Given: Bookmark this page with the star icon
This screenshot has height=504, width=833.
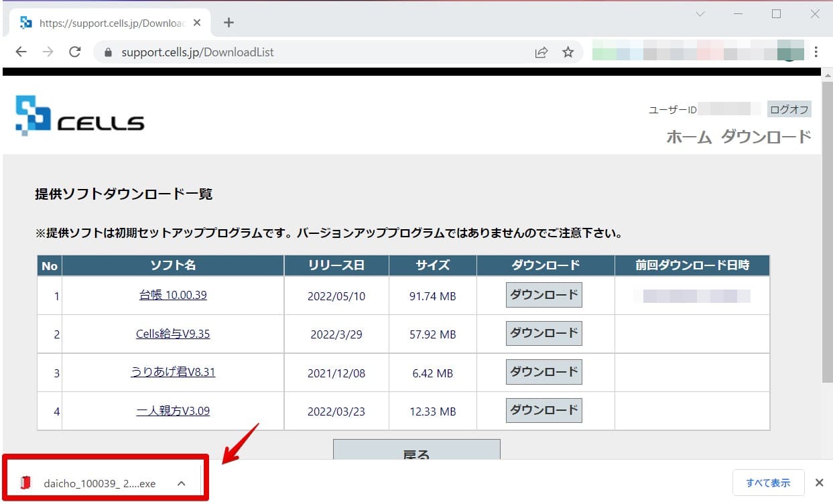Looking at the screenshot, I should 568,52.
